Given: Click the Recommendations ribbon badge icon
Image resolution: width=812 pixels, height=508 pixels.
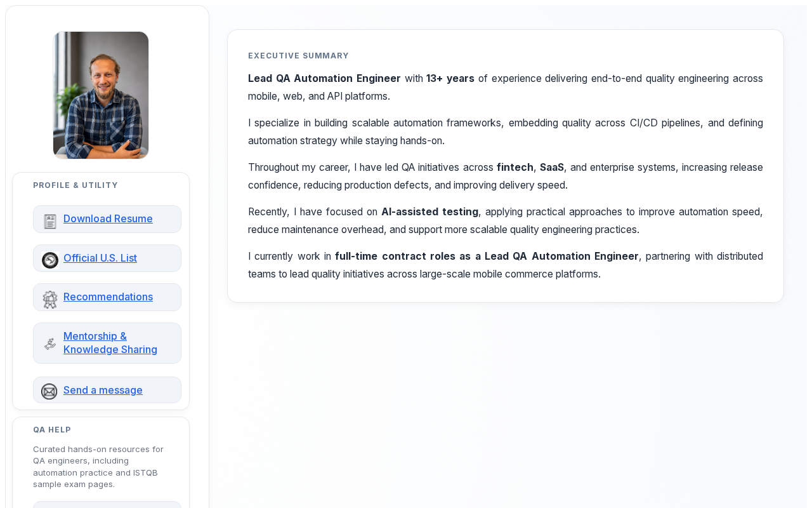Looking at the screenshot, I should point(50,299).
